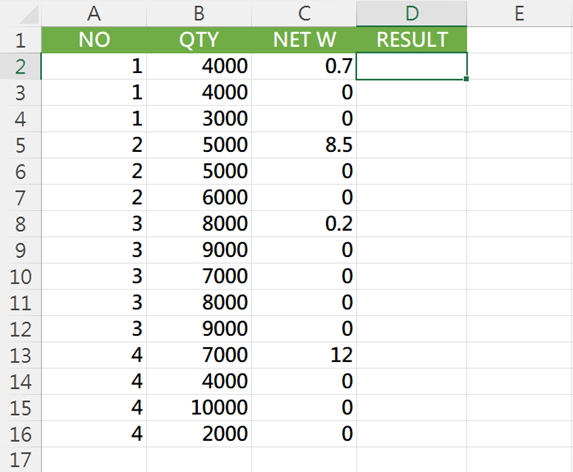This screenshot has height=472, width=573.
Task: Select cell C16 with value 0
Action: pos(304,434)
